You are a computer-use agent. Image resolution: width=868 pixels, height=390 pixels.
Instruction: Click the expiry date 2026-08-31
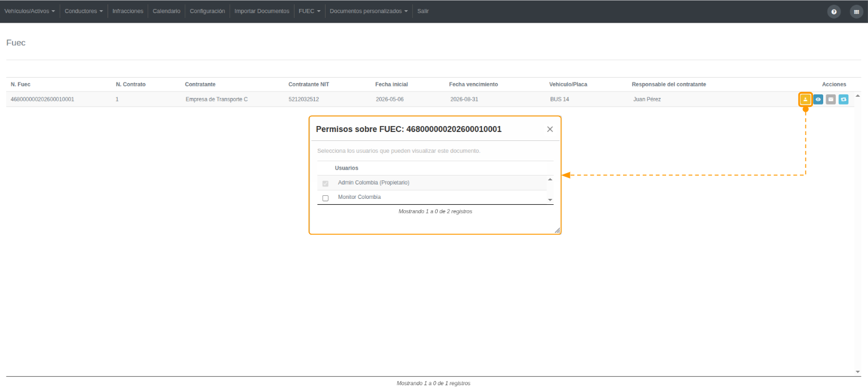(464, 99)
